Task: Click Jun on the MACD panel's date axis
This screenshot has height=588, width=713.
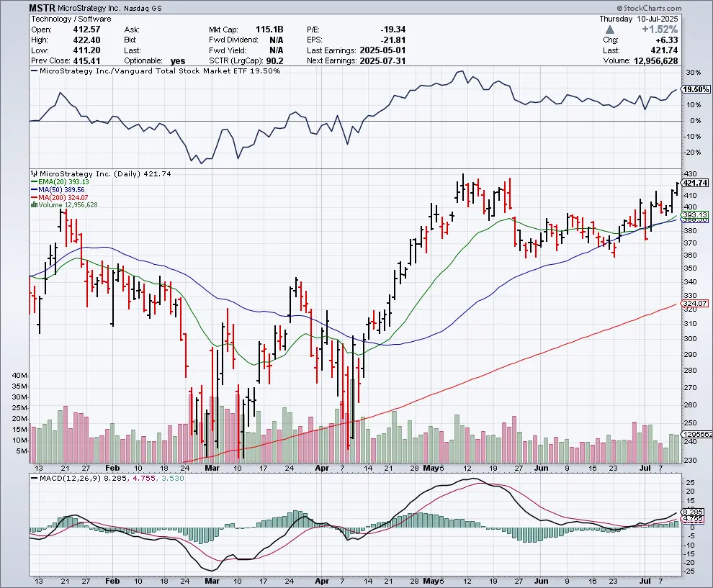Action: [x=541, y=581]
